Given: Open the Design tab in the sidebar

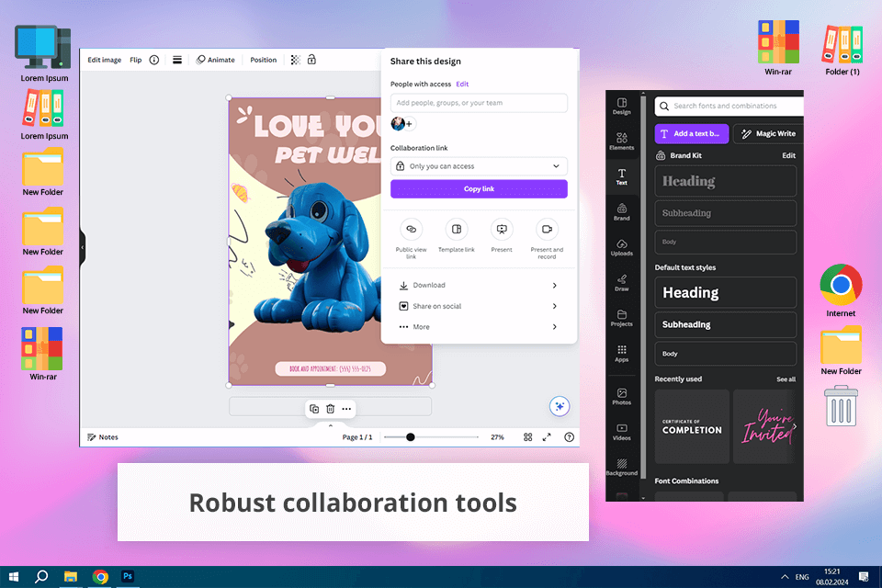Looking at the screenshot, I should [622, 106].
